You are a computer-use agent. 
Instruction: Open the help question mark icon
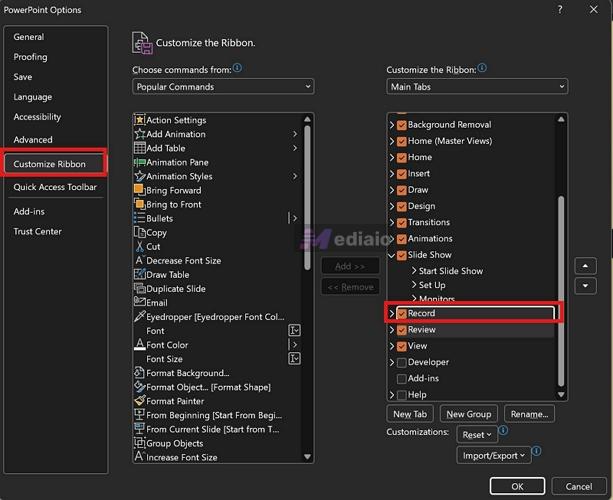[560, 9]
